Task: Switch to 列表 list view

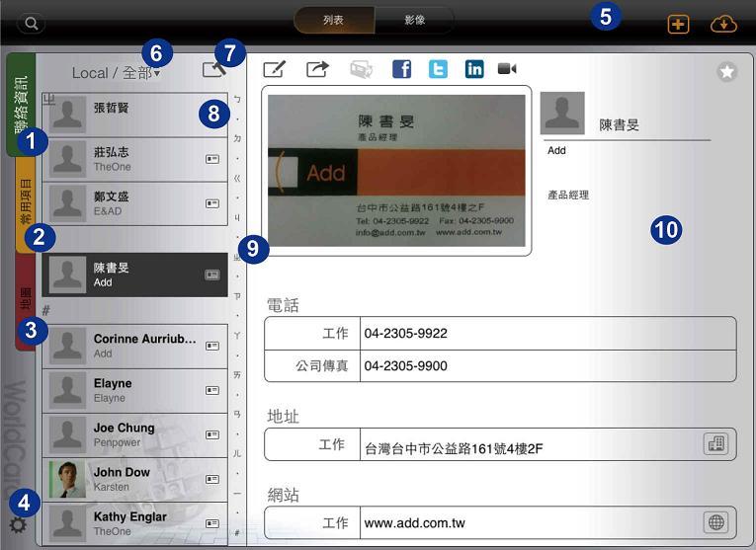Action: 333,20
